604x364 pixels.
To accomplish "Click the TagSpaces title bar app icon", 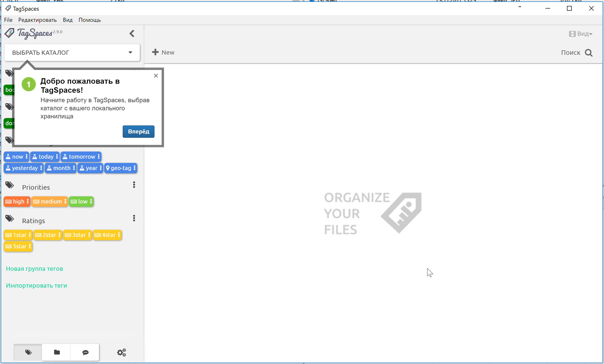I will point(8,9).
